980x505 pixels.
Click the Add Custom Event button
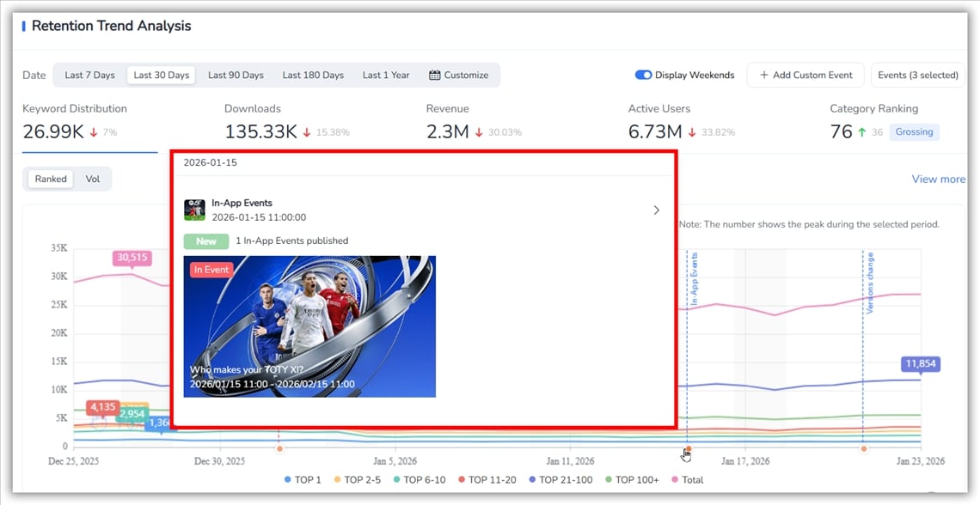click(805, 76)
